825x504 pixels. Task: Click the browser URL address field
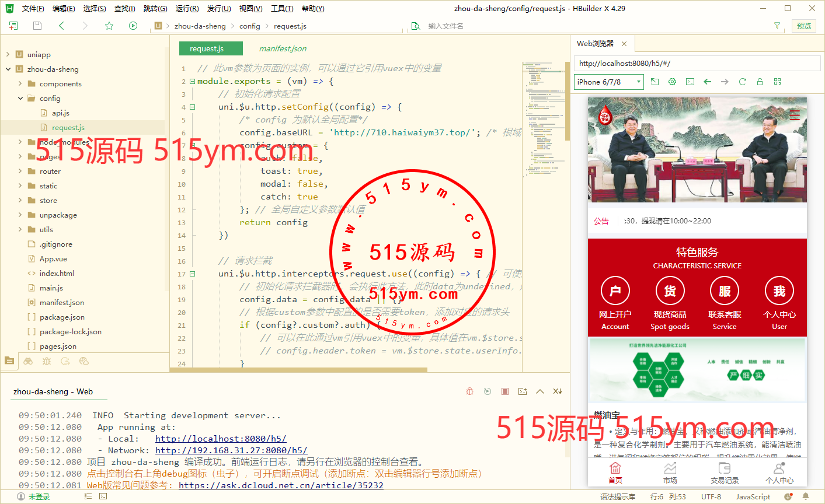point(697,64)
